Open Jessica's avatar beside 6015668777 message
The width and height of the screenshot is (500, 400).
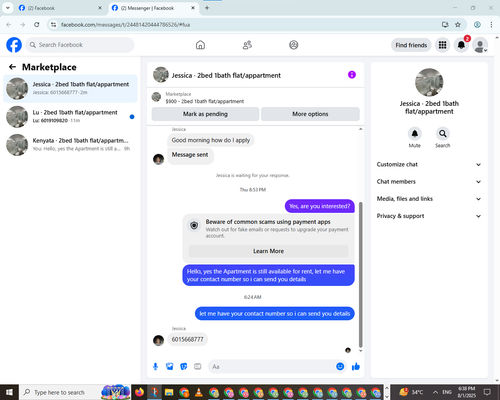pos(158,340)
